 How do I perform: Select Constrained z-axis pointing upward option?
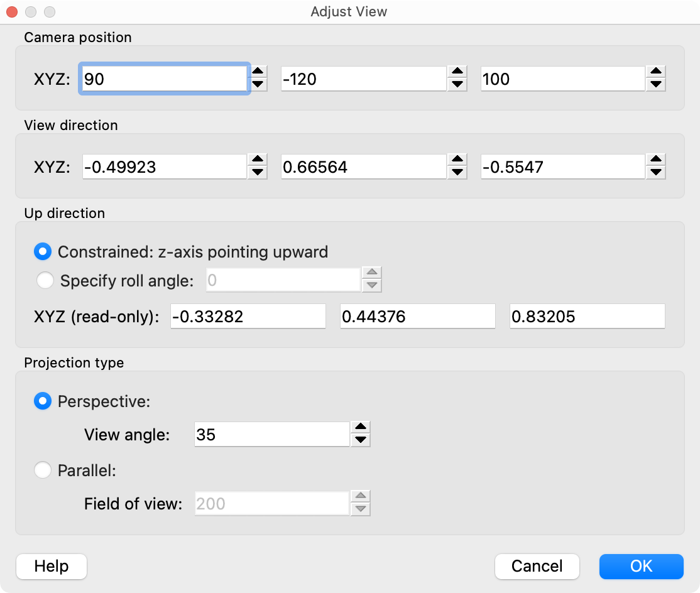click(x=43, y=252)
